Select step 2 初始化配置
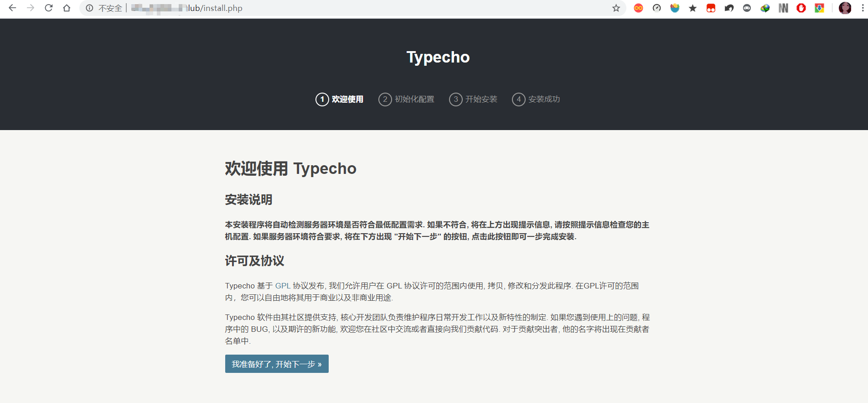The image size is (868, 403). pyautogui.click(x=406, y=99)
